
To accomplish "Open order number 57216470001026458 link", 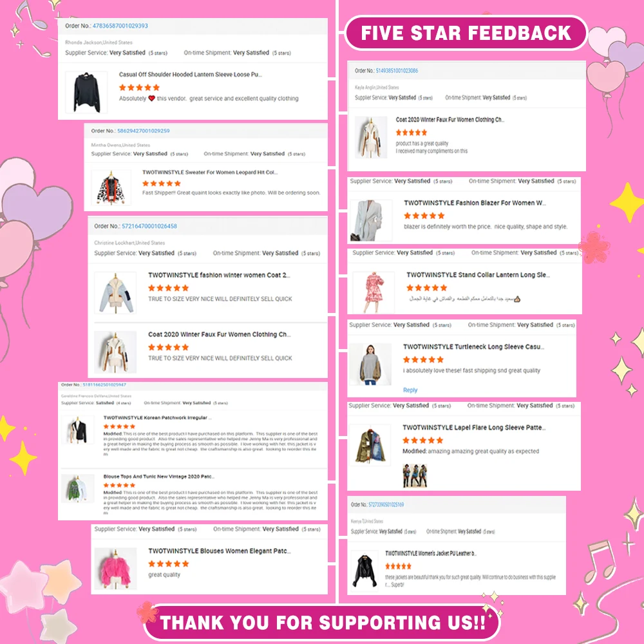I will [x=149, y=226].
